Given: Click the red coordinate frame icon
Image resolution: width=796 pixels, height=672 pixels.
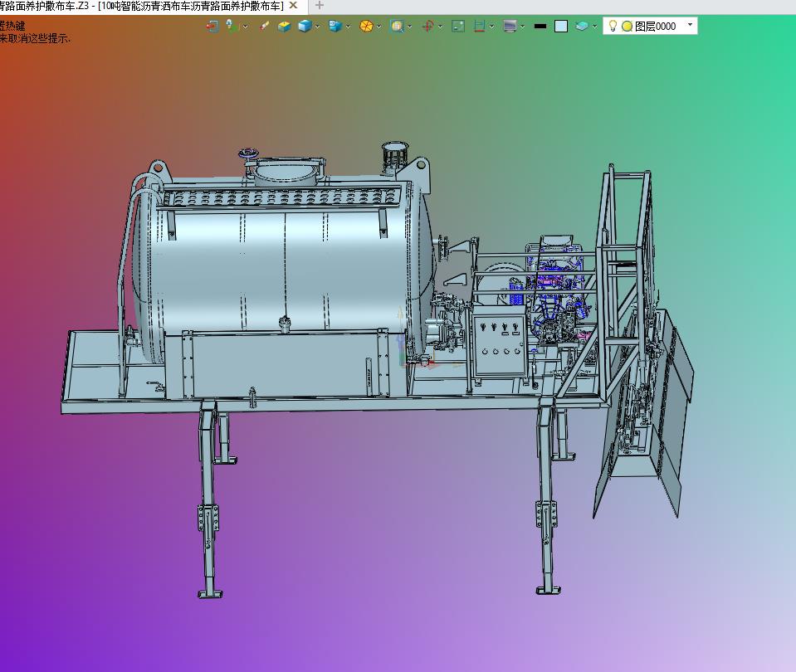Looking at the screenshot, I should click(x=427, y=26).
